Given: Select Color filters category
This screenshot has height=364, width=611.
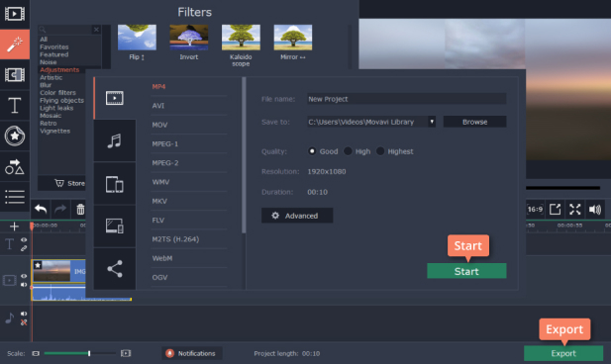Looking at the screenshot, I should [57, 93].
